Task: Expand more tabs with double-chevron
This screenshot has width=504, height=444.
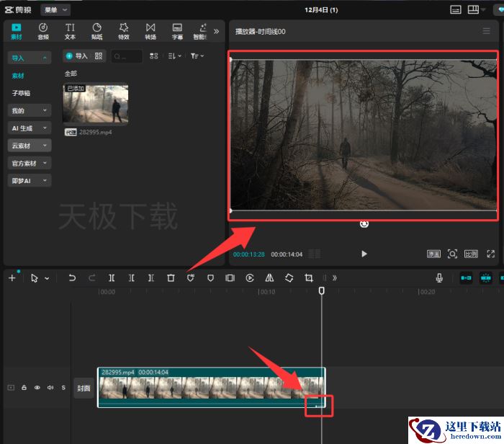Action: [x=216, y=31]
